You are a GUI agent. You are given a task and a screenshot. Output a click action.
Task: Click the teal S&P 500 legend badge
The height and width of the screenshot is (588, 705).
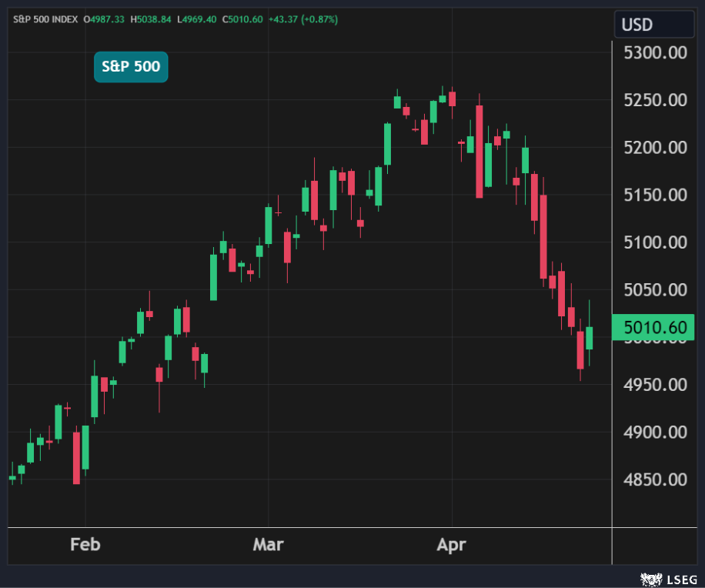tap(131, 67)
